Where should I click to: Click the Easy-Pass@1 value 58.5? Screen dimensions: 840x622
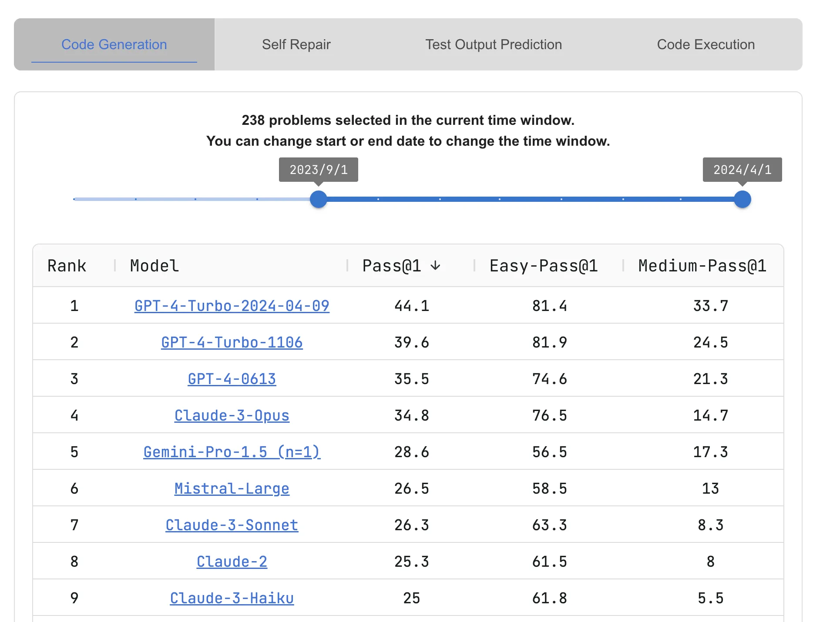(550, 488)
